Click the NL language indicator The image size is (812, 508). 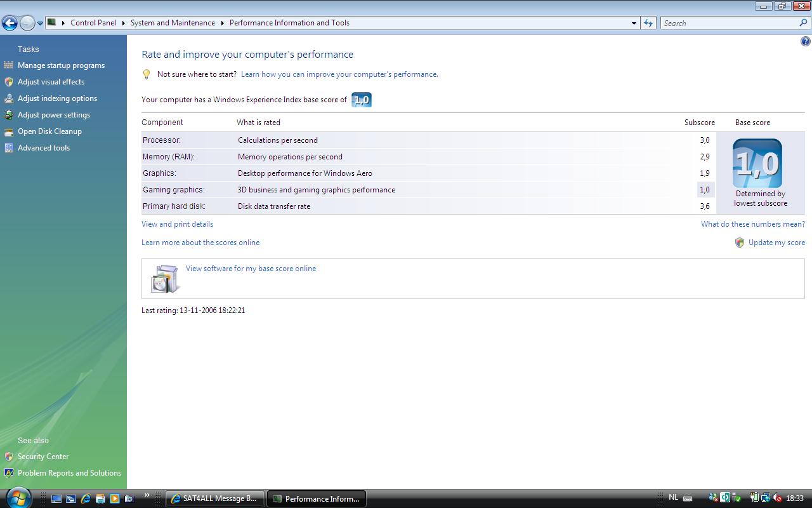point(674,498)
